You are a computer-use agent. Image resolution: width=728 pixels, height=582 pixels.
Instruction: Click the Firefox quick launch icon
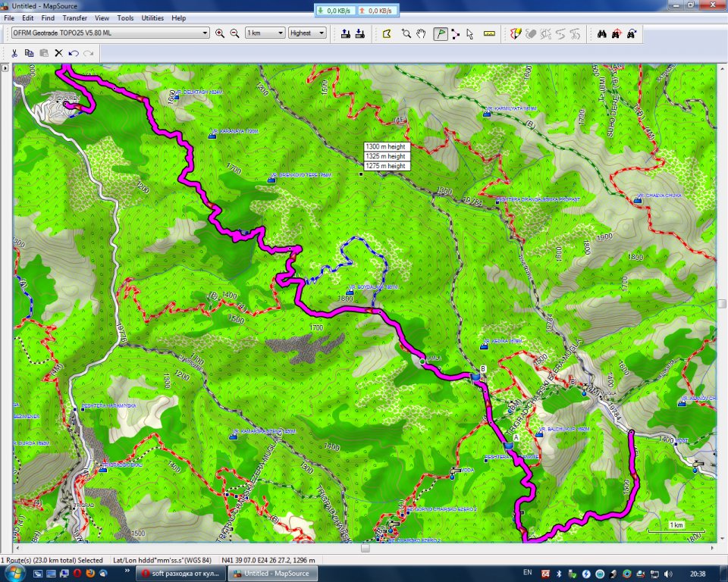pyautogui.click(x=90, y=574)
